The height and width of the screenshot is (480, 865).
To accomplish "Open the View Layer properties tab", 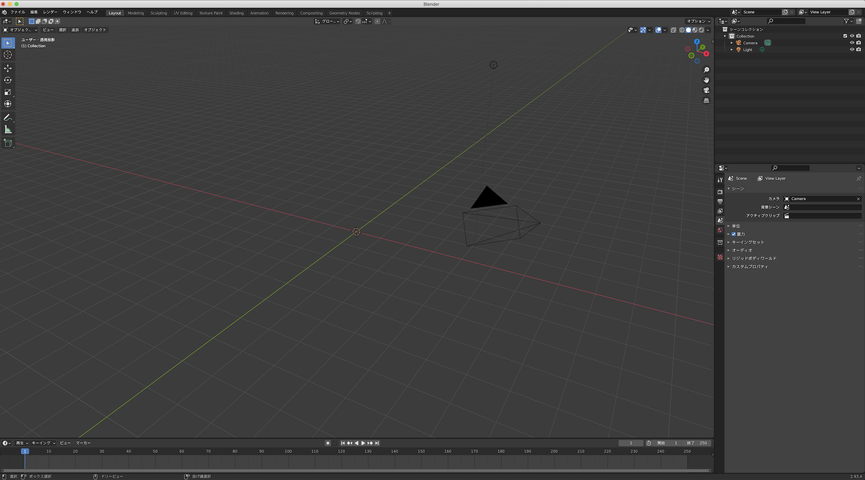I will tap(720, 211).
